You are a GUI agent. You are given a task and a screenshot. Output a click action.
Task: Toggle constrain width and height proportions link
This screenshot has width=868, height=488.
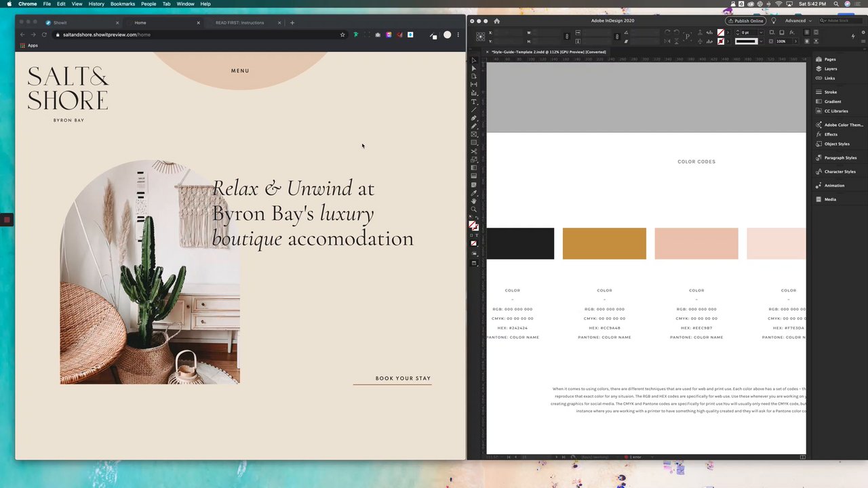pyautogui.click(x=567, y=37)
